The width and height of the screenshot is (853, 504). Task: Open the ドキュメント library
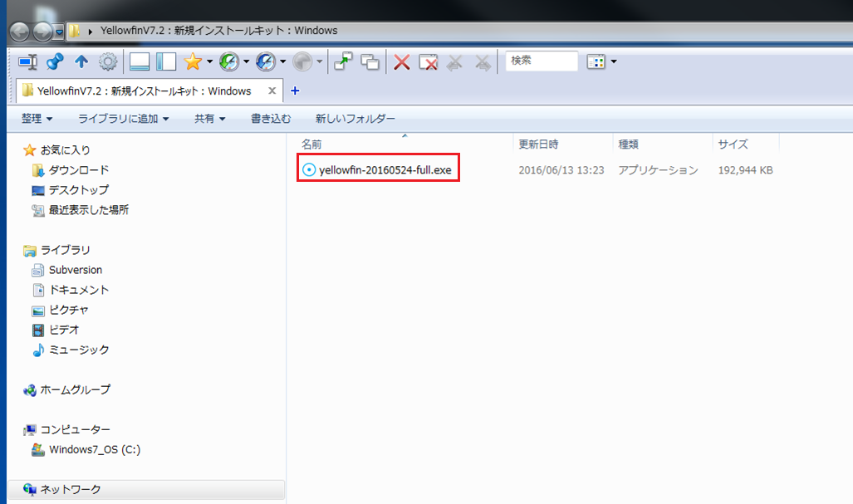click(x=79, y=290)
